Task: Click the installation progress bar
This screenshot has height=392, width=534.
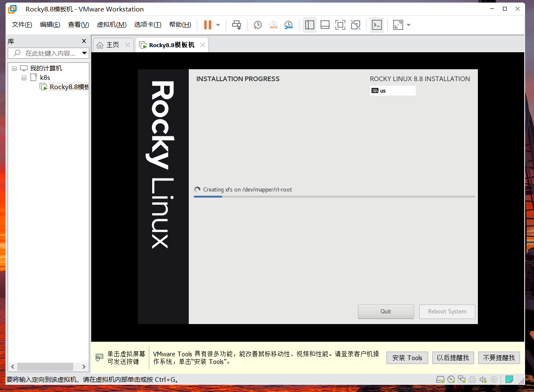Action: pyautogui.click(x=335, y=197)
